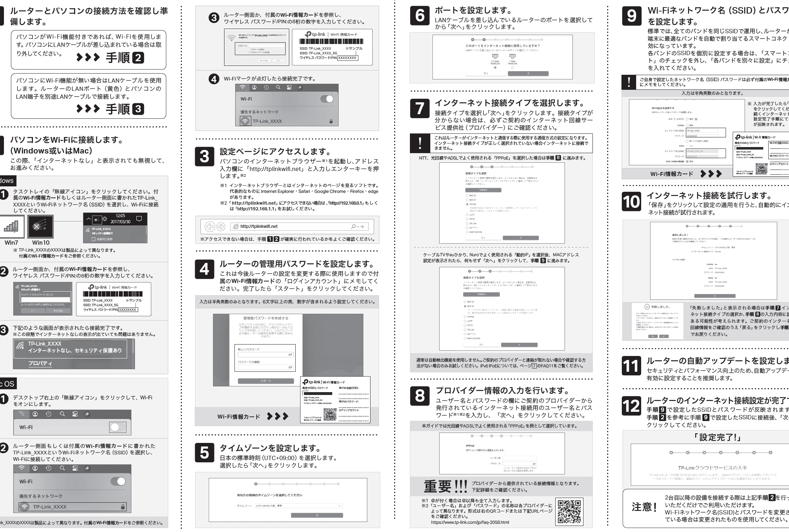The height and width of the screenshot is (532, 789).
Task: Click the user icon above the switched-off Wi-Fi toggle
Action: [35, 414]
